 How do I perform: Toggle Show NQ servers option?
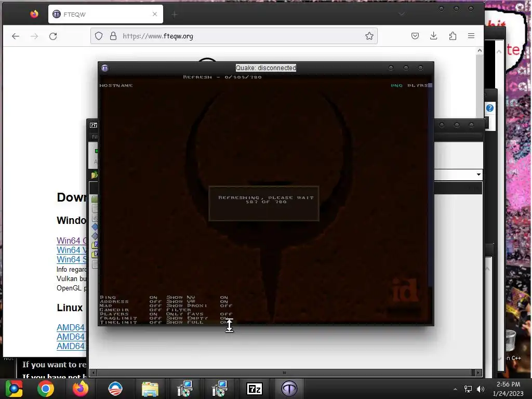[x=197, y=297]
